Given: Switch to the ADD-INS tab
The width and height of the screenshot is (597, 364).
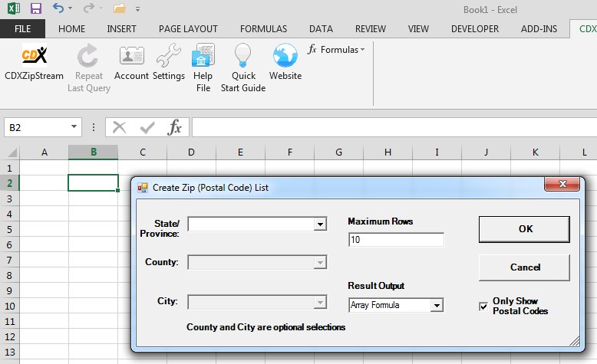Looking at the screenshot, I should pos(539,29).
